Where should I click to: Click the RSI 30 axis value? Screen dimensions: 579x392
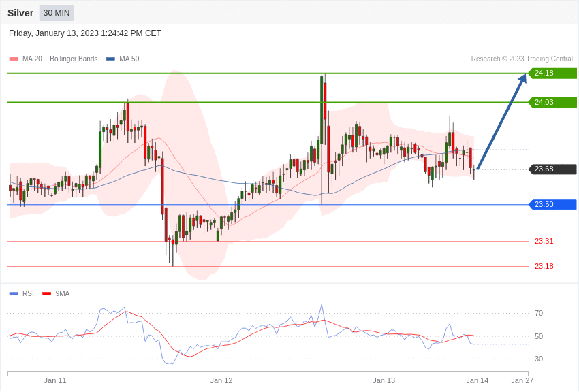[539, 359]
